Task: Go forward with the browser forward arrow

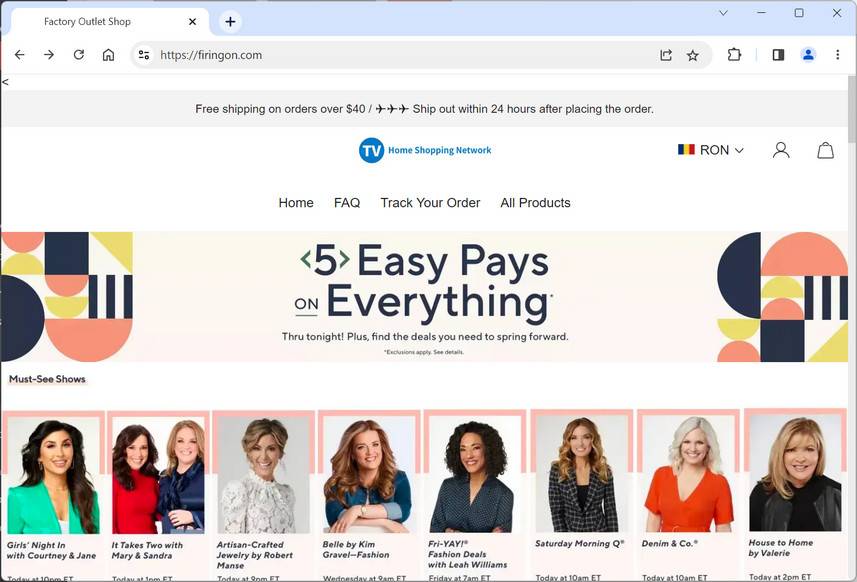Action: [49, 55]
